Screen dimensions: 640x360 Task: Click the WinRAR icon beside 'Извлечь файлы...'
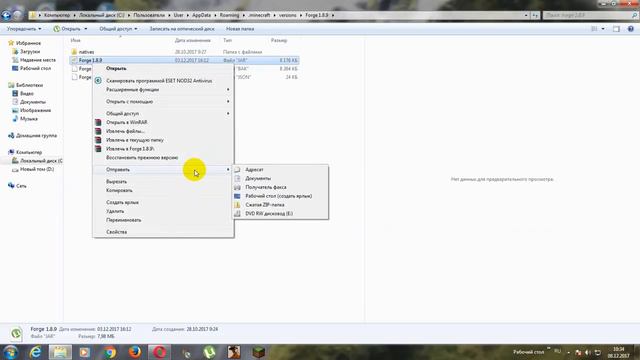click(x=98, y=131)
